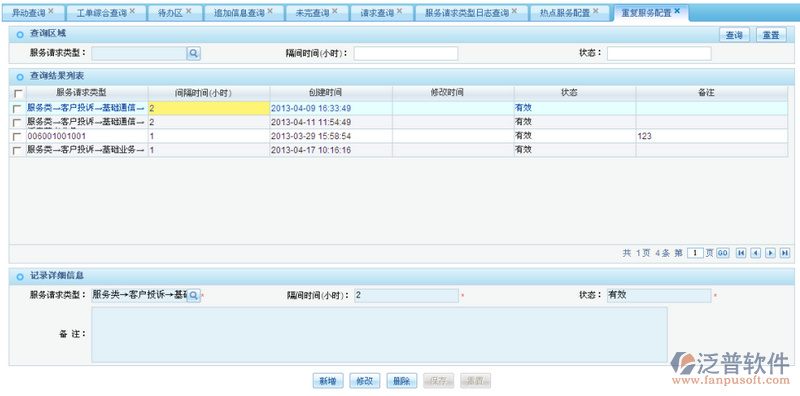
Task: Click the 备注 text area in record details
Action: coord(379,334)
